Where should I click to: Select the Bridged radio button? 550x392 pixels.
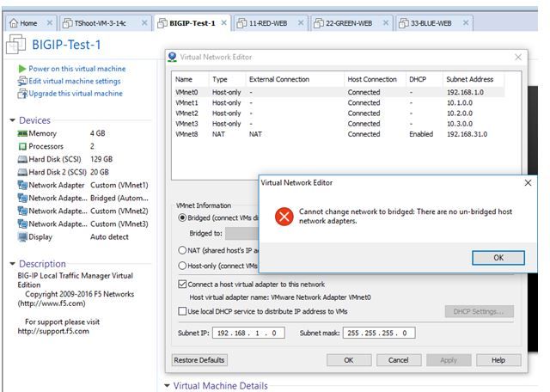point(181,217)
